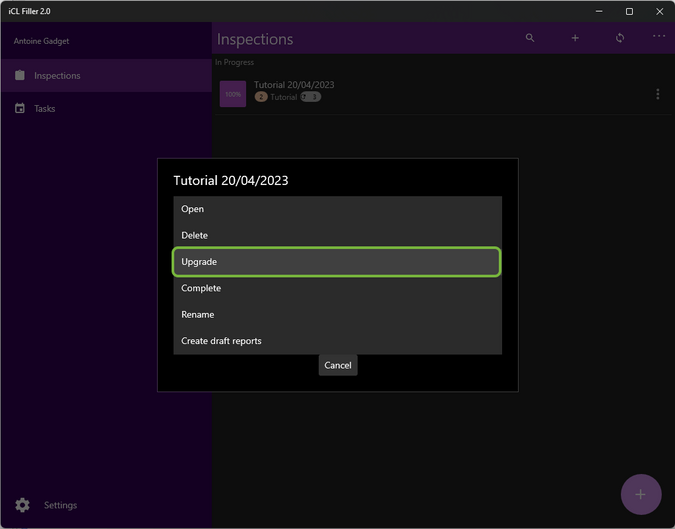Viewport: 675px width, 529px height.
Task: Close the iCL Filler window
Action: (x=660, y=11)
